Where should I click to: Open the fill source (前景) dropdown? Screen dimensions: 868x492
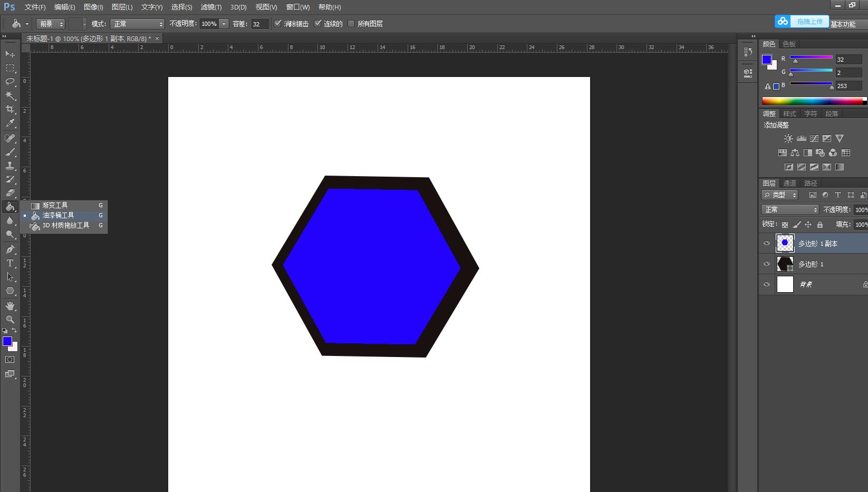click(51, 24)
